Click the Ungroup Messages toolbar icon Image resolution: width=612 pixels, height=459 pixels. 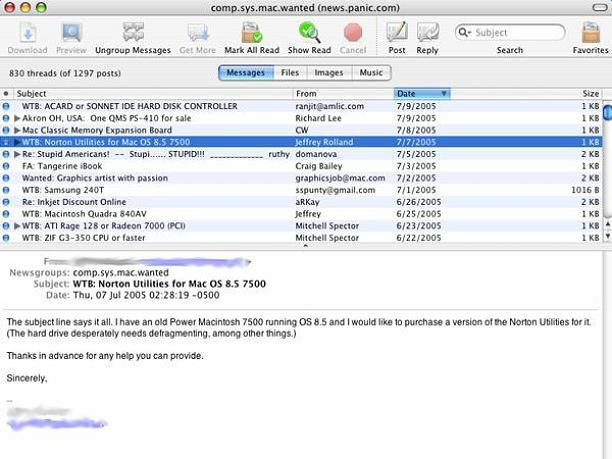pyautogui.click(x=133, y=32)
